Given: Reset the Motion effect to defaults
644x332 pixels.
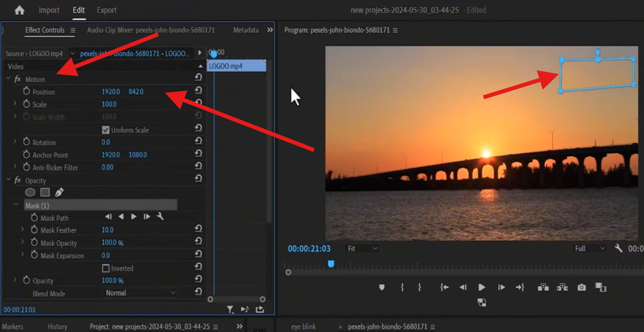Looking at the screenshot, I should pos(198,77).
